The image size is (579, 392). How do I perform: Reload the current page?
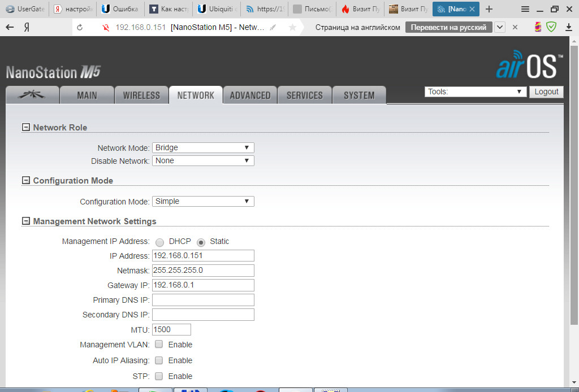80,27
